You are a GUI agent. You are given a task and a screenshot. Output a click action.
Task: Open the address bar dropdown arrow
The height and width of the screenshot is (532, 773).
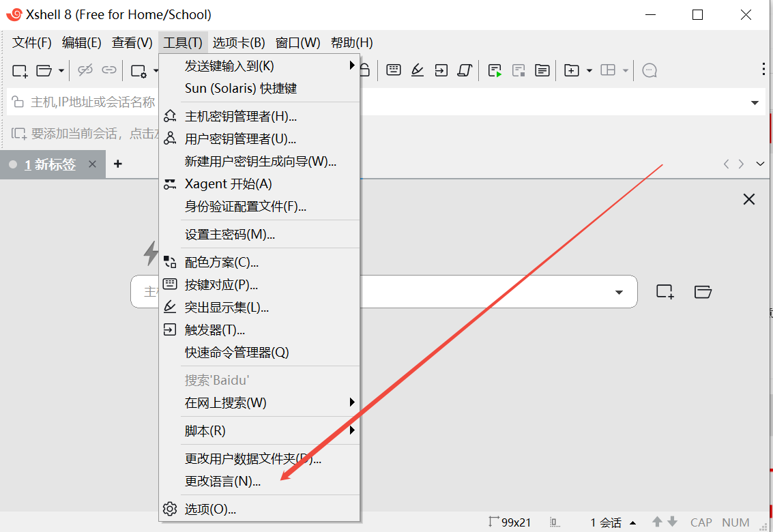(755, 103)
